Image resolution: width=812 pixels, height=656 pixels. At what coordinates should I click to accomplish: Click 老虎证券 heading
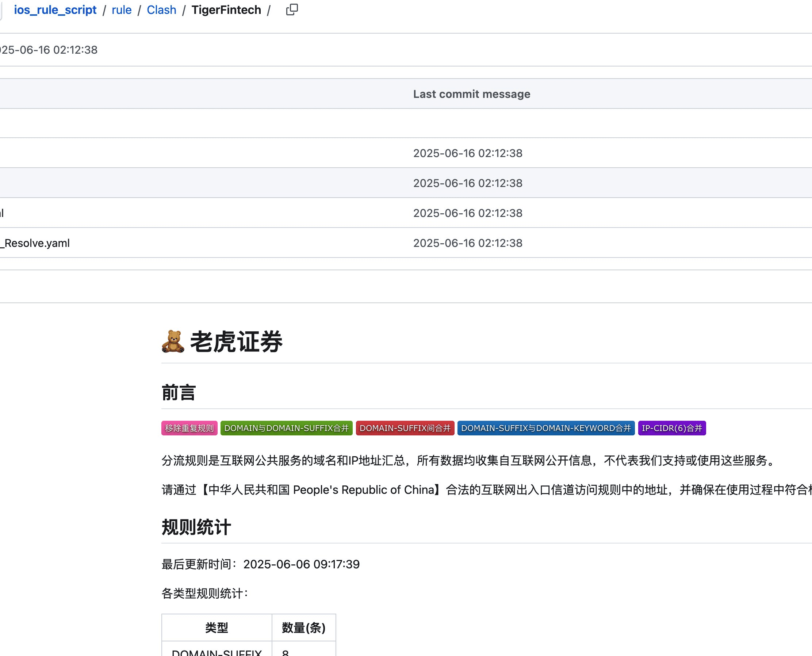point(237,342)
